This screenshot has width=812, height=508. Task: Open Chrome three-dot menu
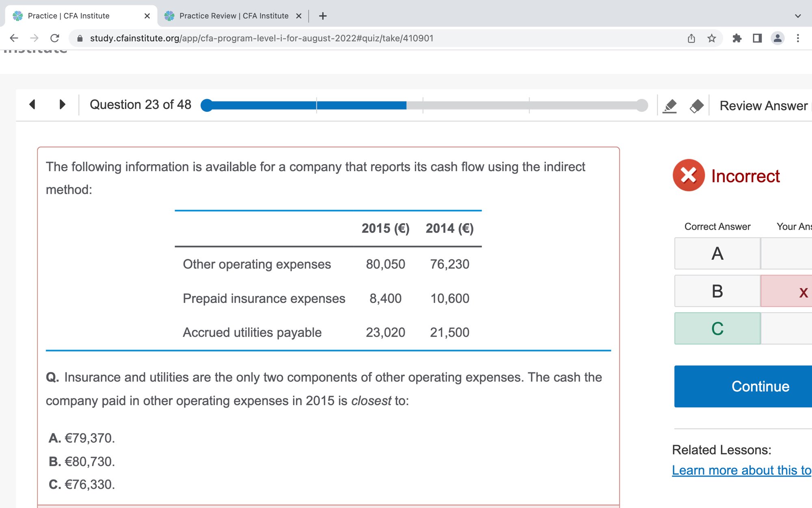point(798,38)
